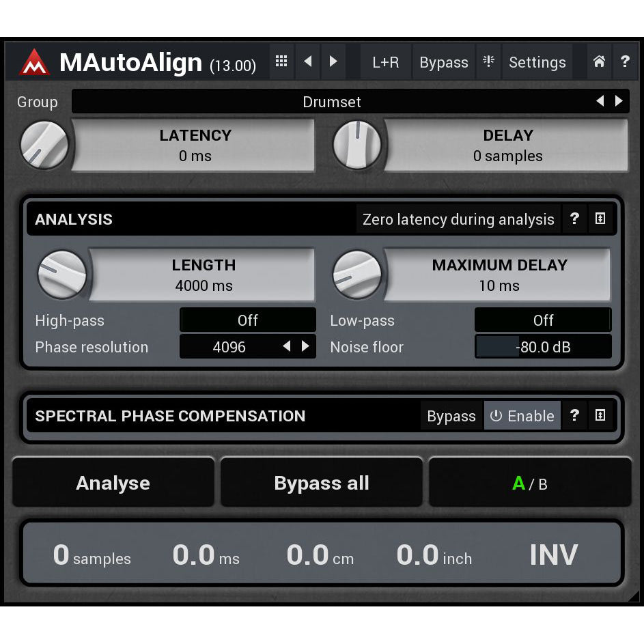Toggle the top toolbar Bypass button

tap(444, 62)
